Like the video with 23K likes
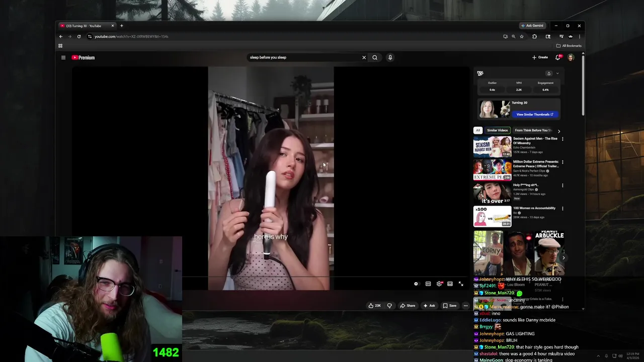 (x=374, y=306)
